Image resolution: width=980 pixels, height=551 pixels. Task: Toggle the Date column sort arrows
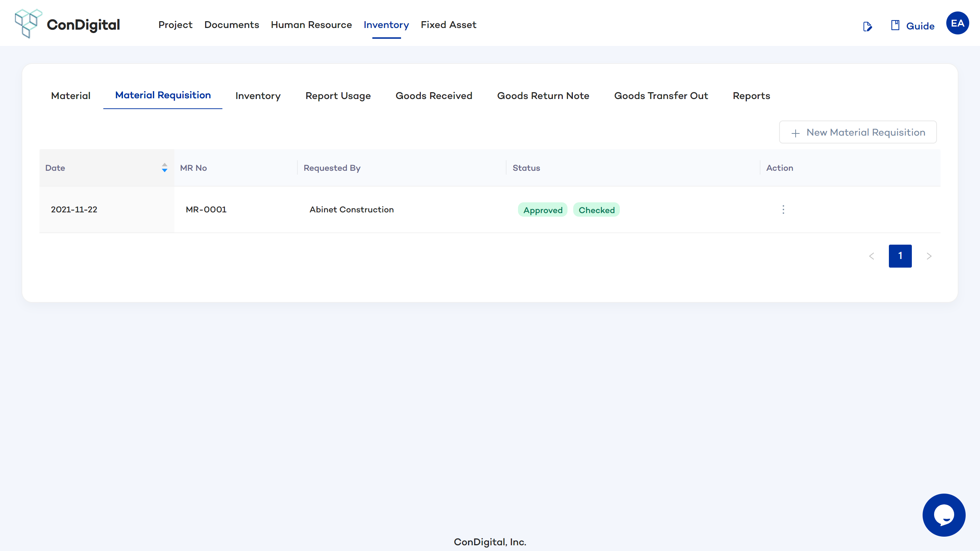click(x=164, y=168)
